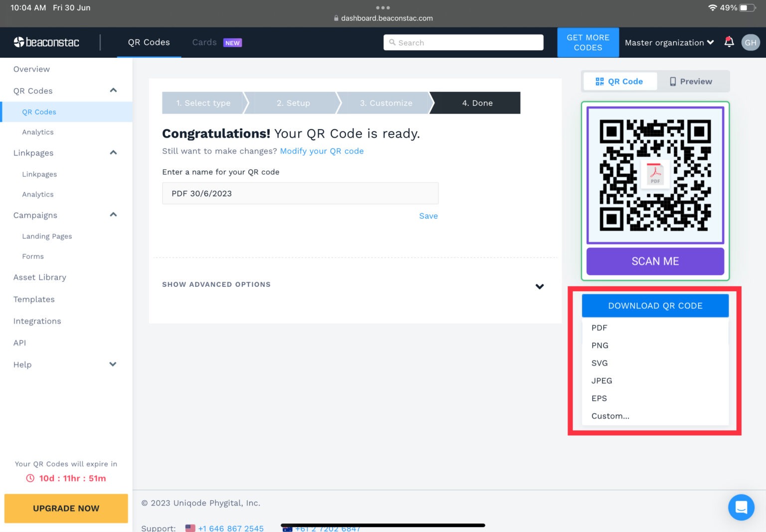Click the beaconstac logo
Viewport: 766px width, 532px height.
click(46, 42)
